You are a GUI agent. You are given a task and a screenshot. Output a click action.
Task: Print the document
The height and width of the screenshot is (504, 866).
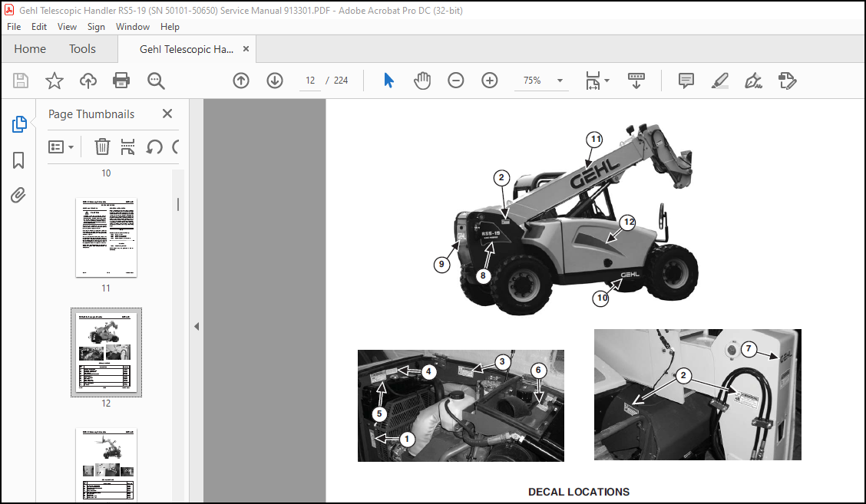coord(121,81)
